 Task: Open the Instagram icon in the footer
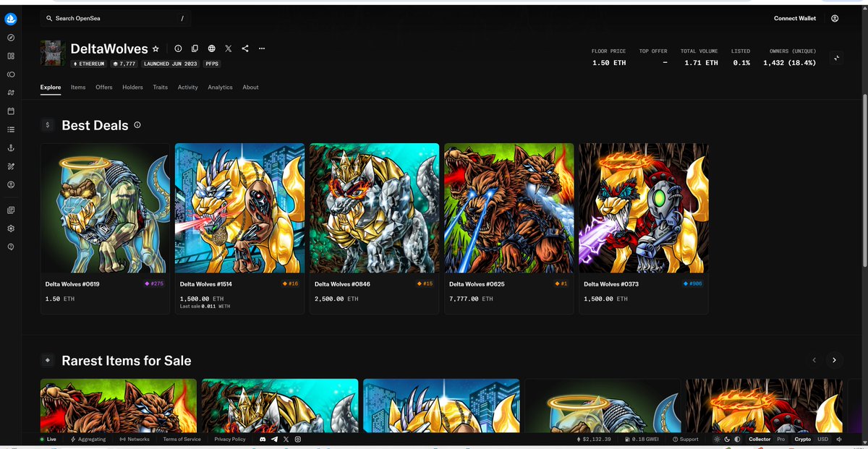(x=297, y=440)
